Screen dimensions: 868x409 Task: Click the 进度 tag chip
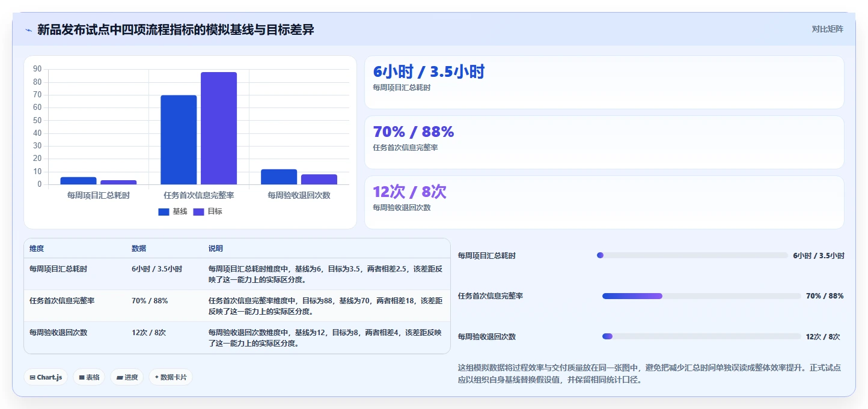[x=127, y=377]
